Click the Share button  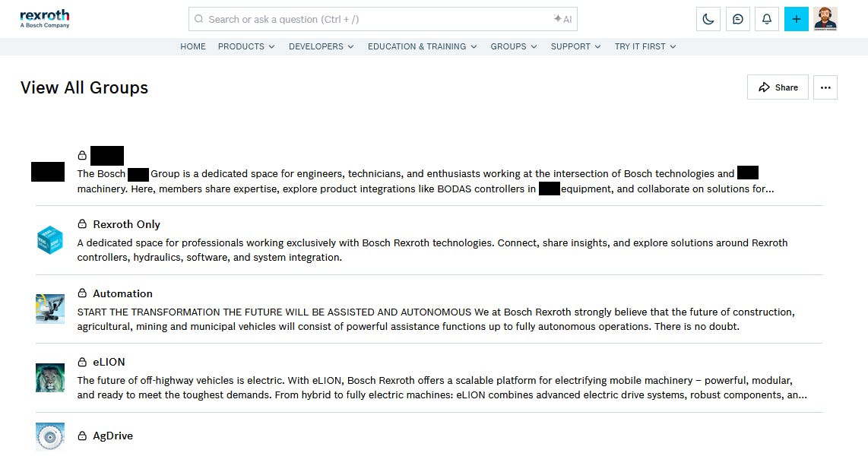pyautogui.click(x=778, y=87)
